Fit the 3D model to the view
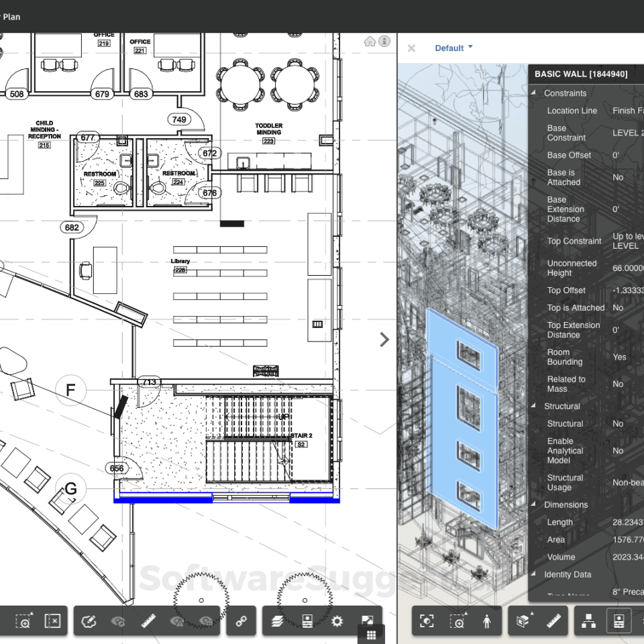 pyautogui.click(x=427, y=621)
